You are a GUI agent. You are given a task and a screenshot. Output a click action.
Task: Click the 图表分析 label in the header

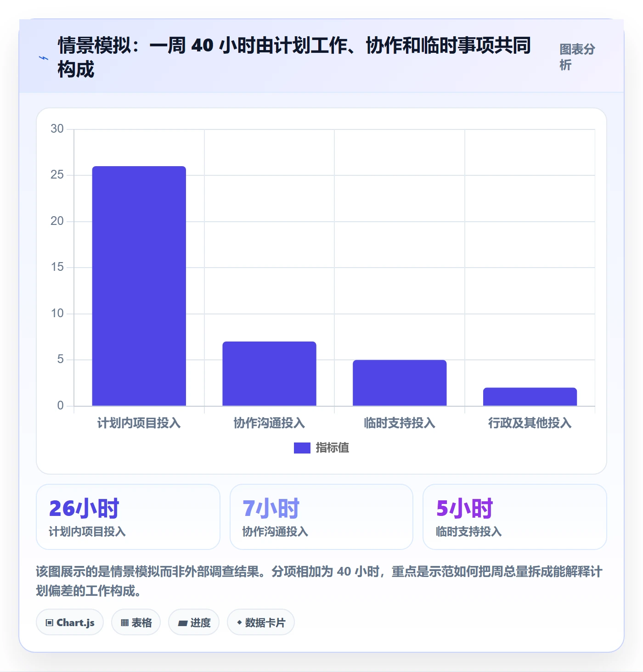[x=577, y=57]
